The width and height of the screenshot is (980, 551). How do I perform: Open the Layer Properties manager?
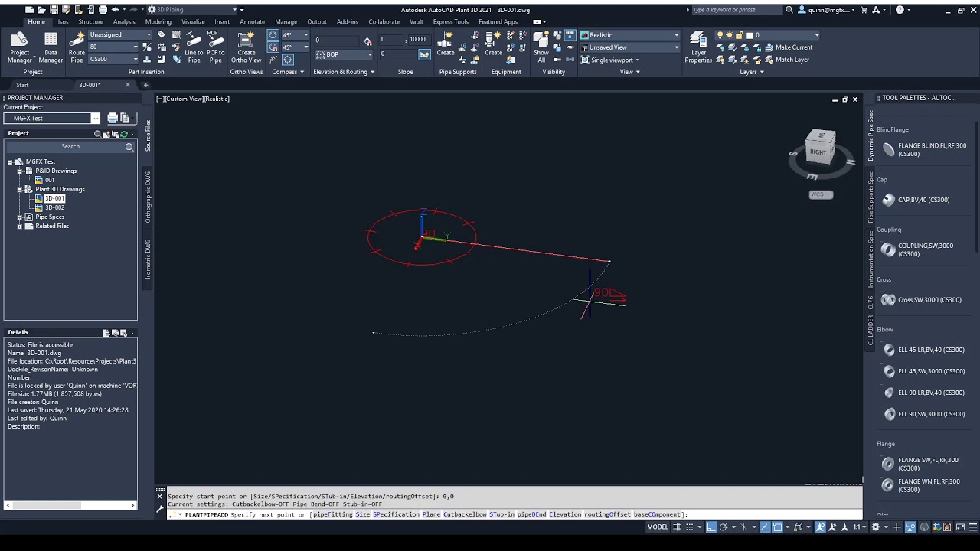[698, 47]
